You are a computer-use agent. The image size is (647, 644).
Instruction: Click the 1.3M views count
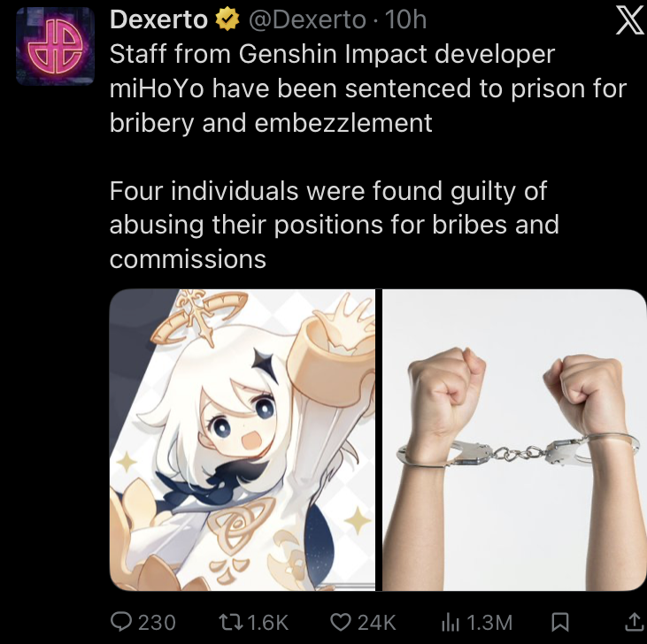click(x=489, y=623)
